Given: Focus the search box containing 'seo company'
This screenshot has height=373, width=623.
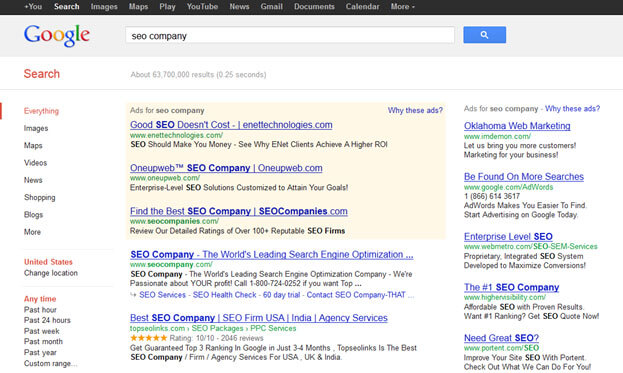Looking at the screenshot, I should click(x=290, y=35).
